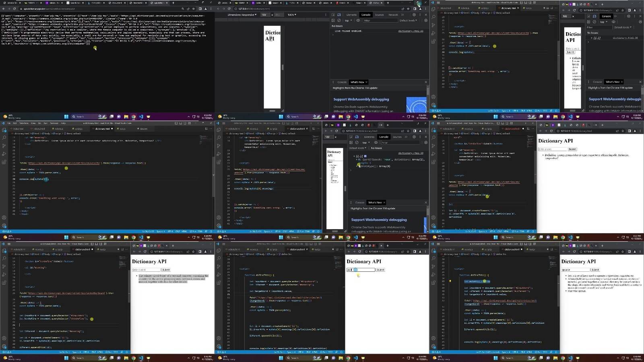644x362 pixels.
Task: Click inspect-element icon in 'Live reload enabled' DevTools
Action: coord(333,15)
